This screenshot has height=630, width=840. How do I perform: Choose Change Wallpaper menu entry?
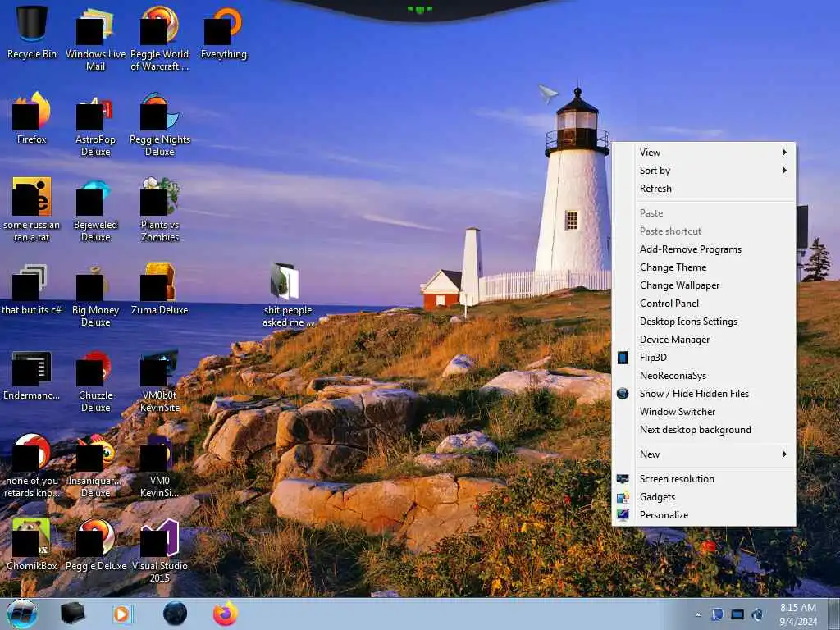pos(704,285)
